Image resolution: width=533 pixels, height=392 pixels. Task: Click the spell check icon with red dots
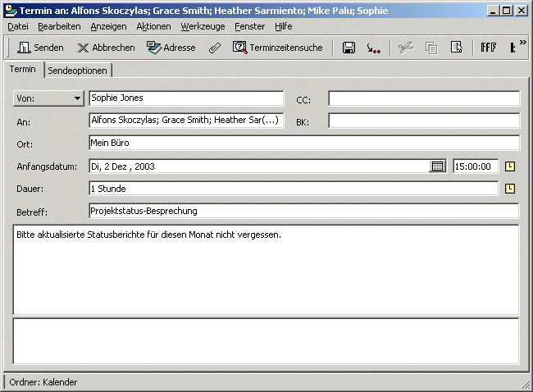[x=373, y=48]
